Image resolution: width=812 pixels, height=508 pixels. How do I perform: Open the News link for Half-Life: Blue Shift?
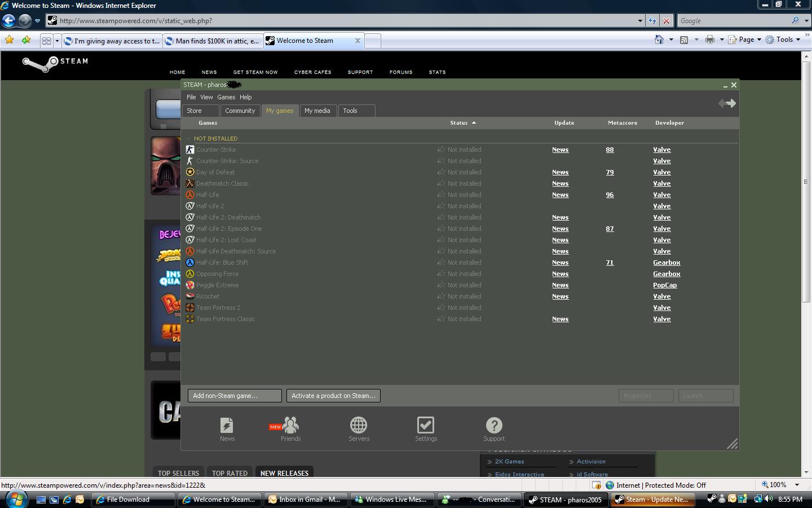(560, 262)
